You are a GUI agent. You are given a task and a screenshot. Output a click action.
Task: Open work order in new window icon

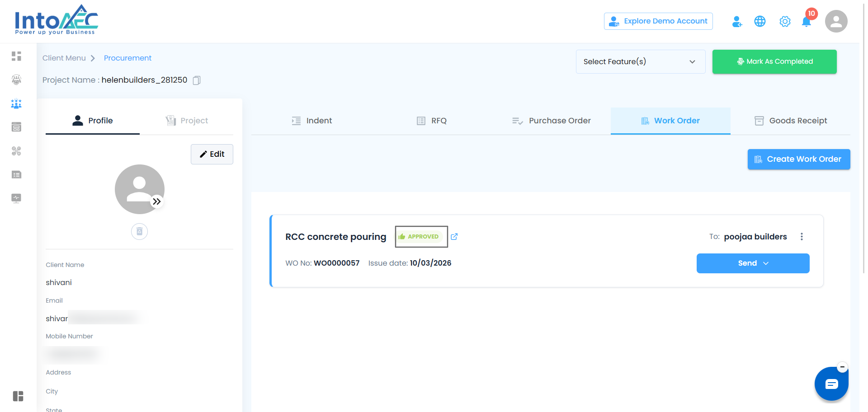[x=454, y=237]
